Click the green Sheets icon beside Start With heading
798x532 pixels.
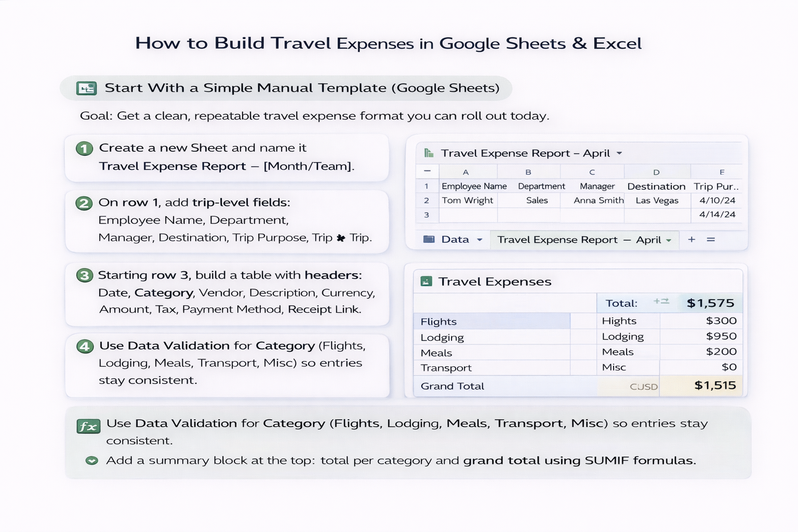coord(86,88)
